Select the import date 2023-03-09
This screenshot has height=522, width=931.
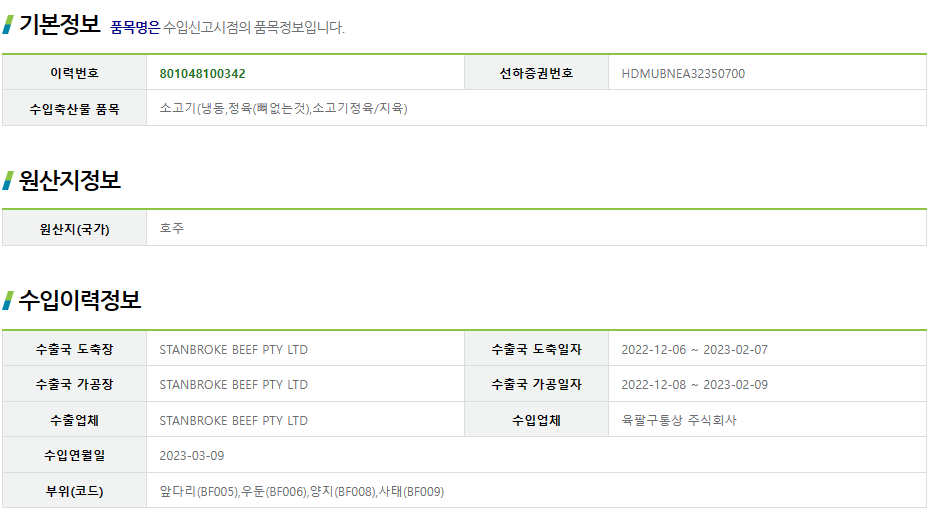(191, 456)
